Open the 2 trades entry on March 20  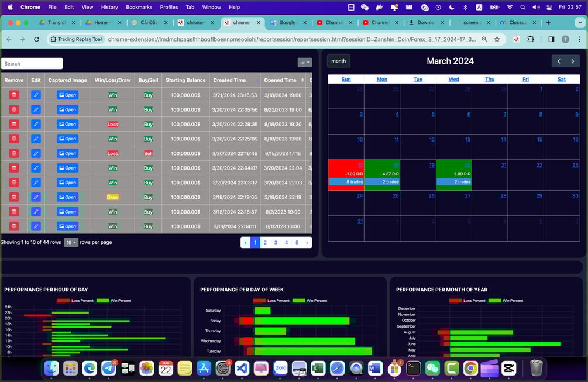pyautogui.click(x=454, y=182)
